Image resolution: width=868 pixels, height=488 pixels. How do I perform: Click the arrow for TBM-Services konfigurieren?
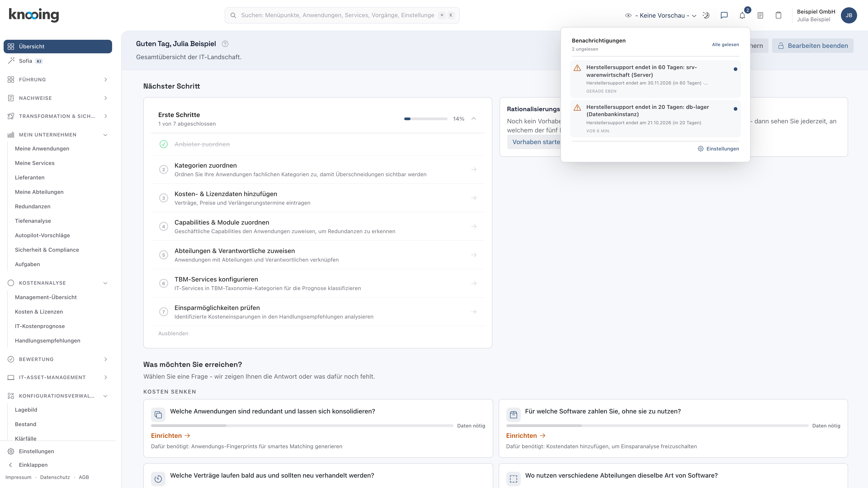click(474, 283)
